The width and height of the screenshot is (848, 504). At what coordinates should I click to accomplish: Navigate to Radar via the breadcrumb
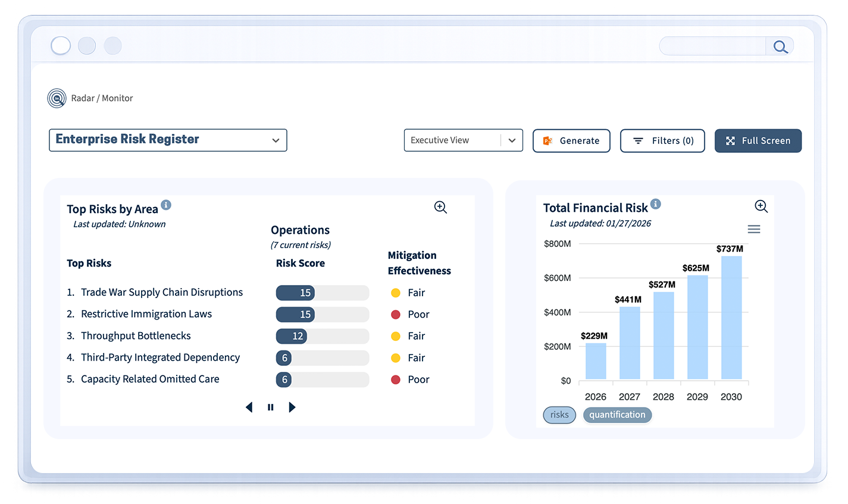pyautogui.click(x=83, y=98)
